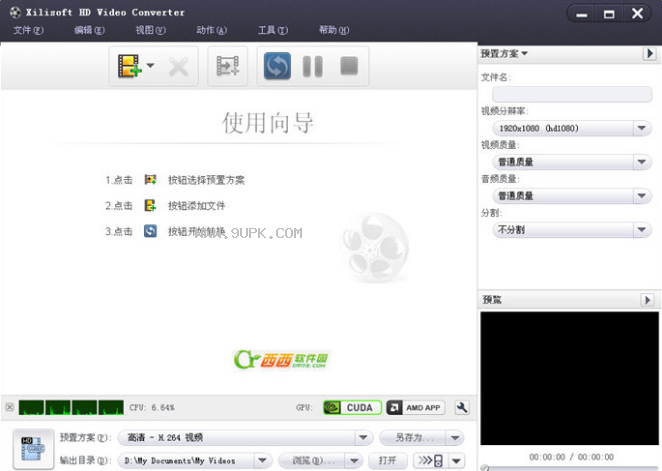This screenshot has width=662, height=471.
Task: Click the preview playback slider handle
Action: [485, 468]
